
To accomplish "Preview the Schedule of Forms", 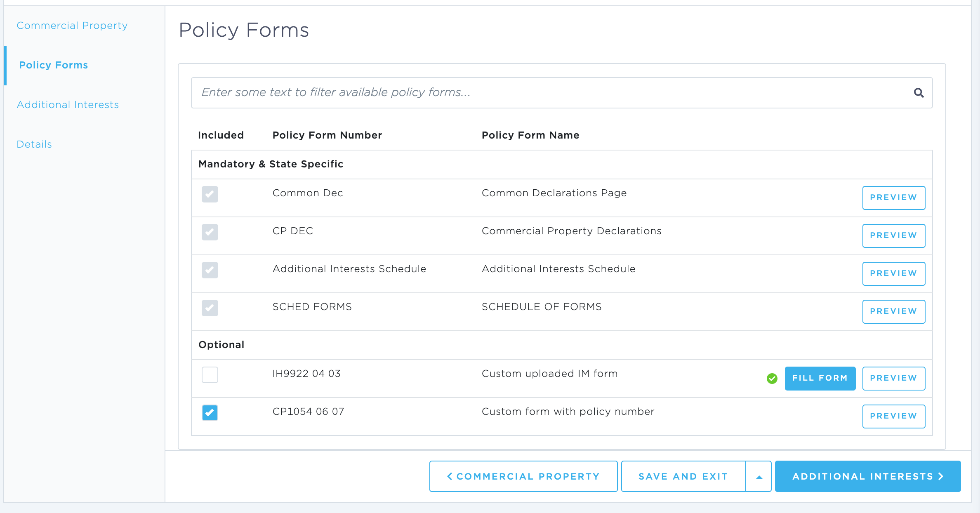I will [893, 312].
